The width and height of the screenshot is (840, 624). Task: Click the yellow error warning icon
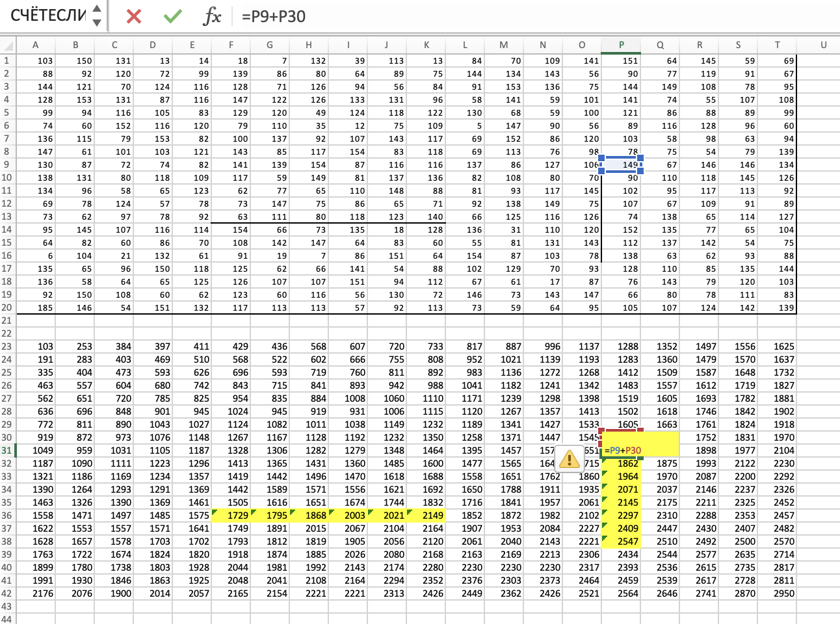coord(569,460)
